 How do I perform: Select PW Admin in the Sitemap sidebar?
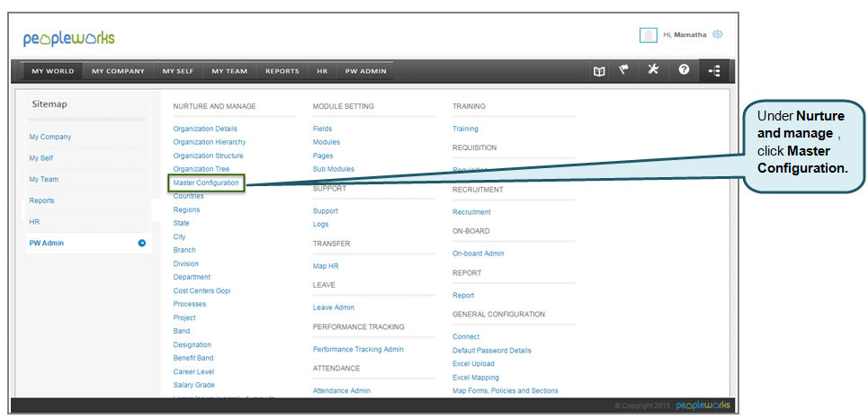click(47, 243)
